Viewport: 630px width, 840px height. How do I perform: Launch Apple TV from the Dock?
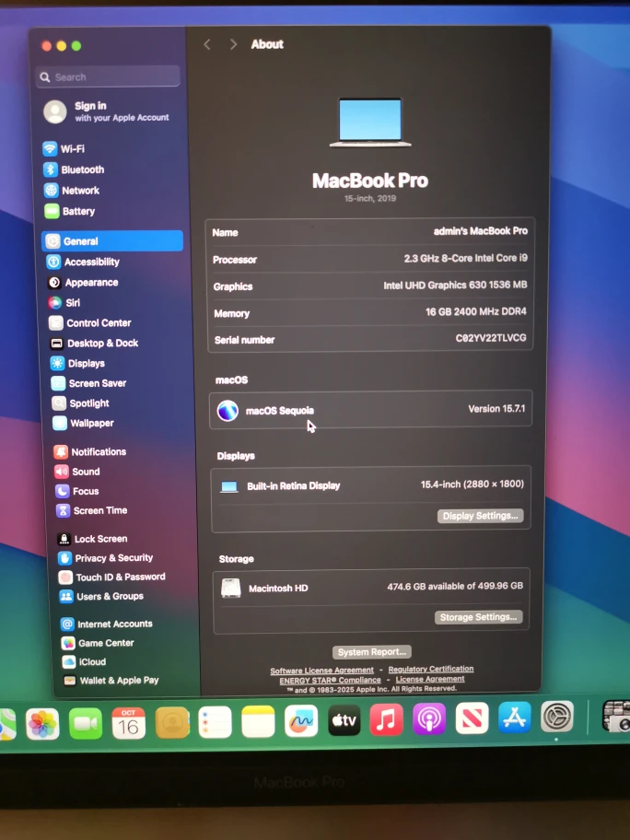344,720
